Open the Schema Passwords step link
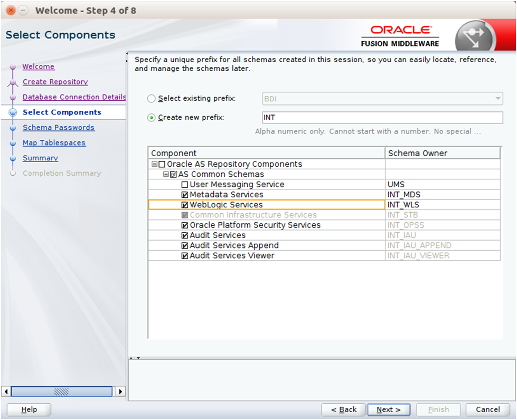 coord(59,128)
